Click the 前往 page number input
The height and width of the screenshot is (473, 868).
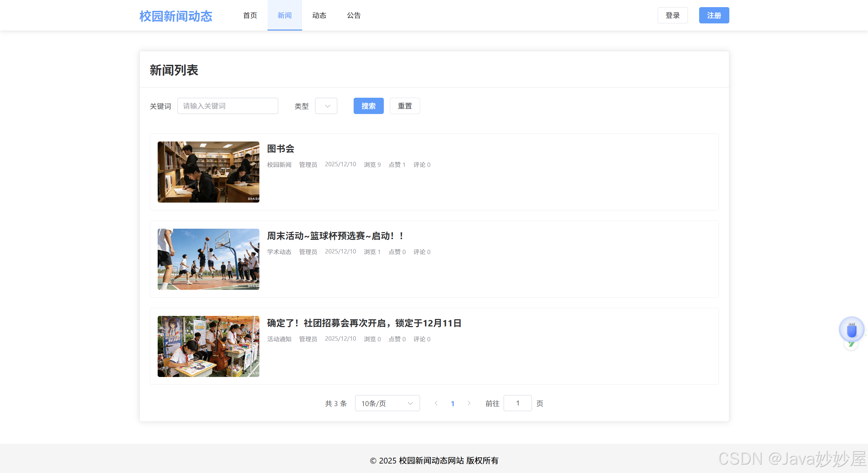click(517, 403)
